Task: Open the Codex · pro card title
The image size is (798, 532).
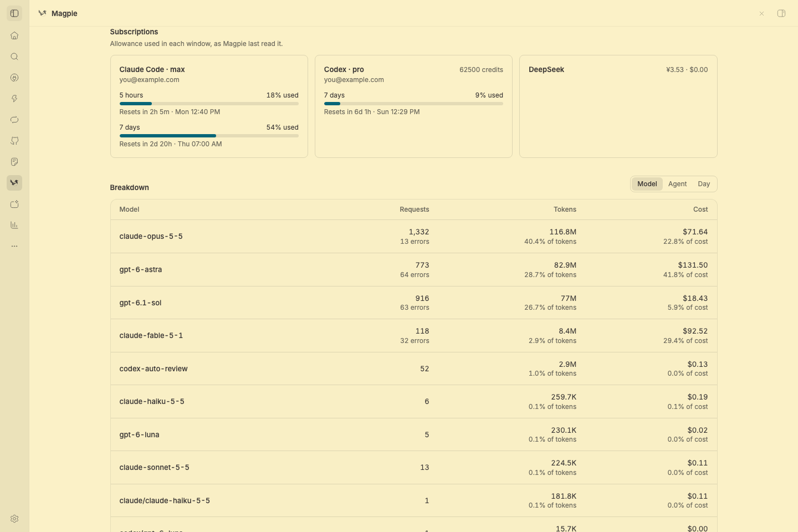Action: (x=344, y=69)
